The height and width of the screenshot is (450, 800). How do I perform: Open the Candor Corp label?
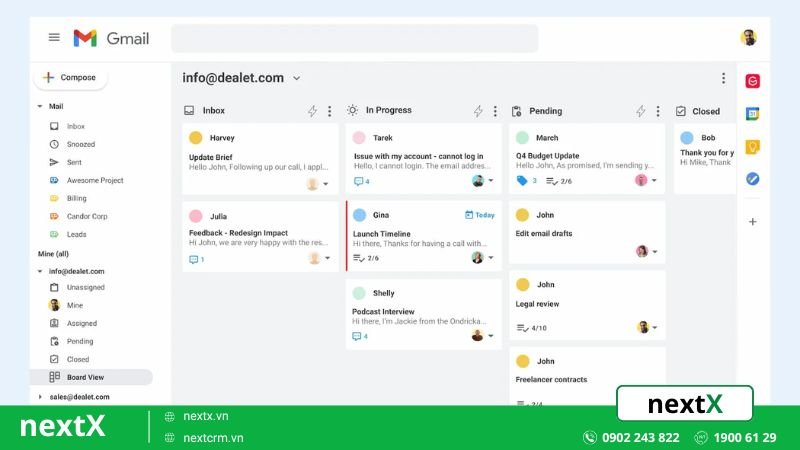(x=87, y=216)
